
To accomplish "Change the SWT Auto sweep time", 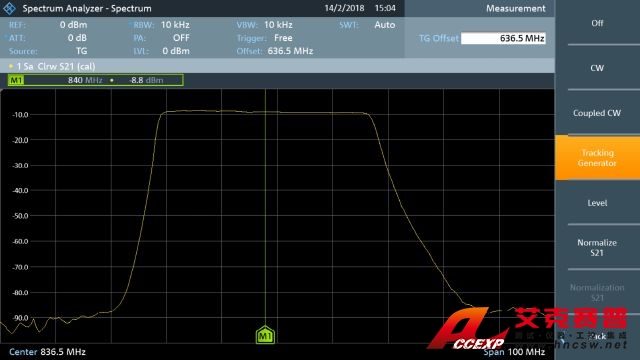I will click(x=367, y=25).
